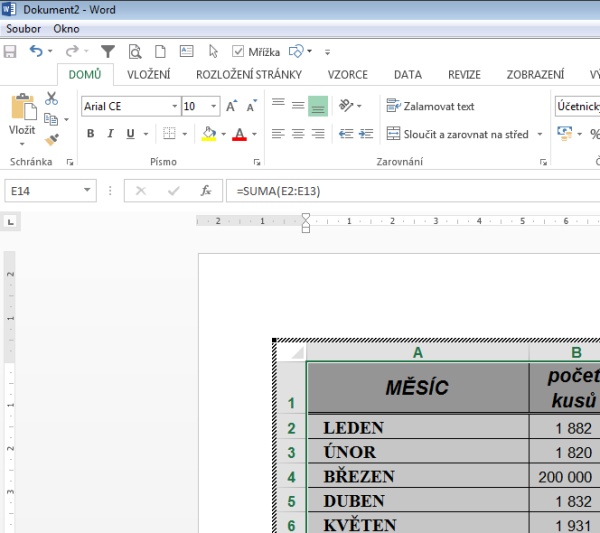Viewport: 600px width, 533px height.
Task: Click the insert function fx icon
Action: (206, 191)
